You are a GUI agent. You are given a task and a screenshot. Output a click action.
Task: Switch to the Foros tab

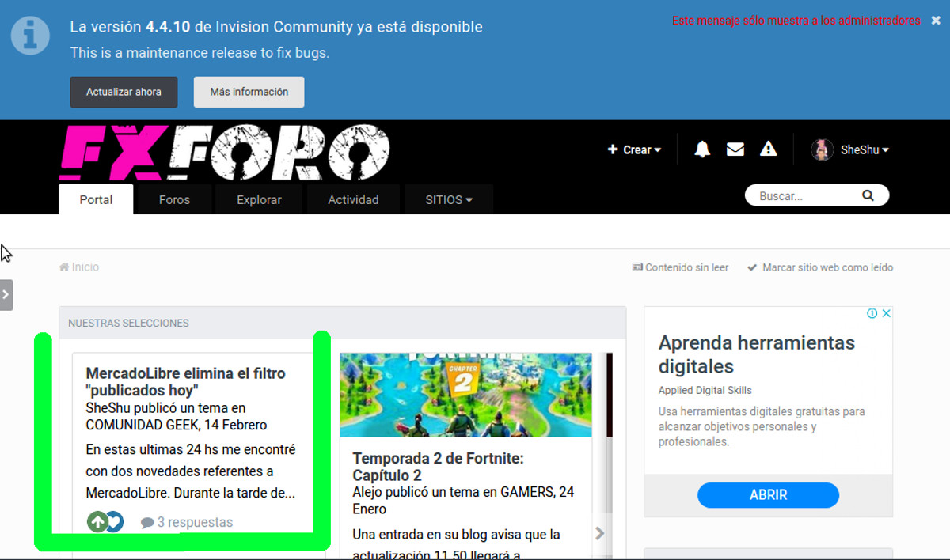tap(174, 199)
